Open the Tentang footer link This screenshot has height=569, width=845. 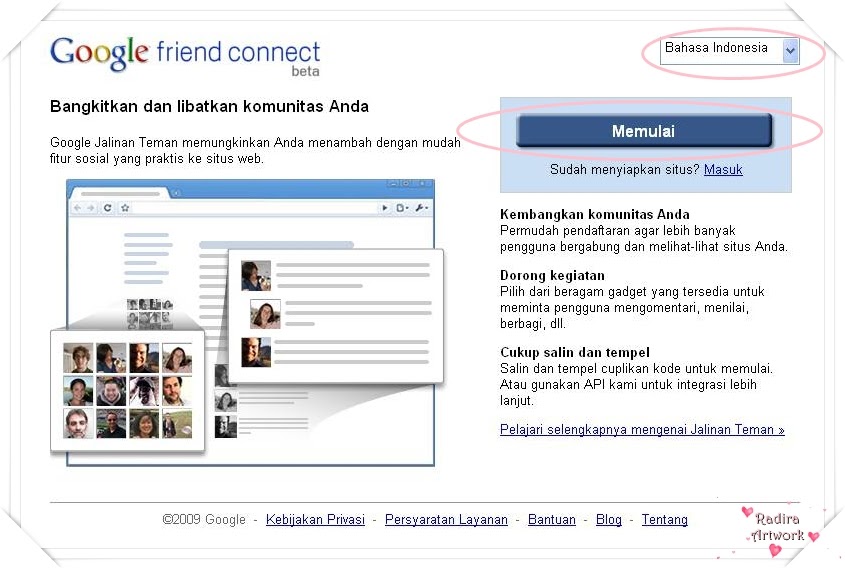point(664,519)
